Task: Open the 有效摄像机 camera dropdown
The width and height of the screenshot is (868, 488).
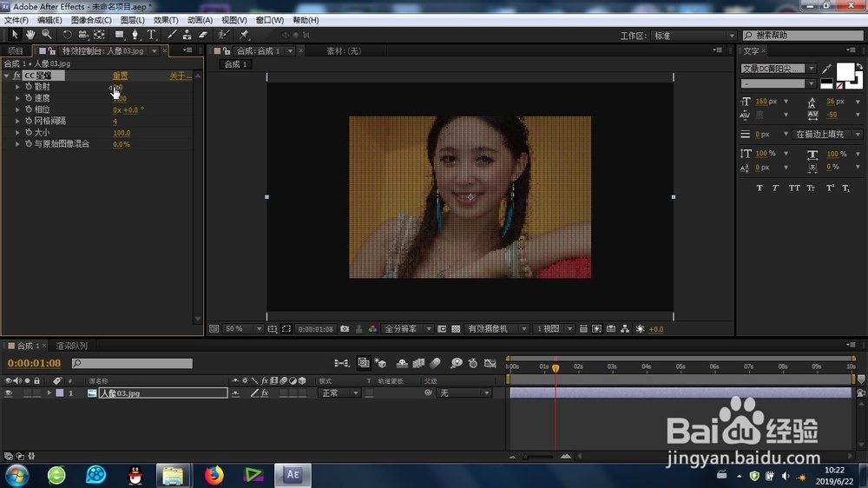Action: [x=497, y=329]
